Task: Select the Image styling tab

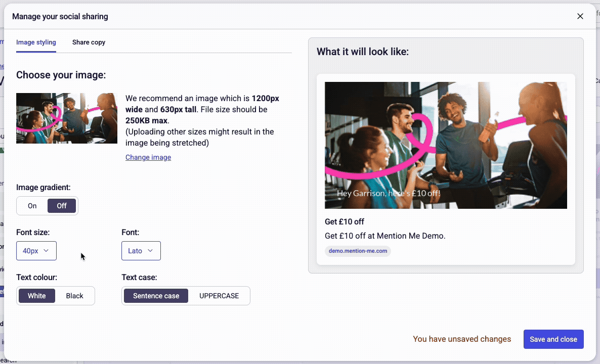Action: pyautogui.click(x=36, y=42)
